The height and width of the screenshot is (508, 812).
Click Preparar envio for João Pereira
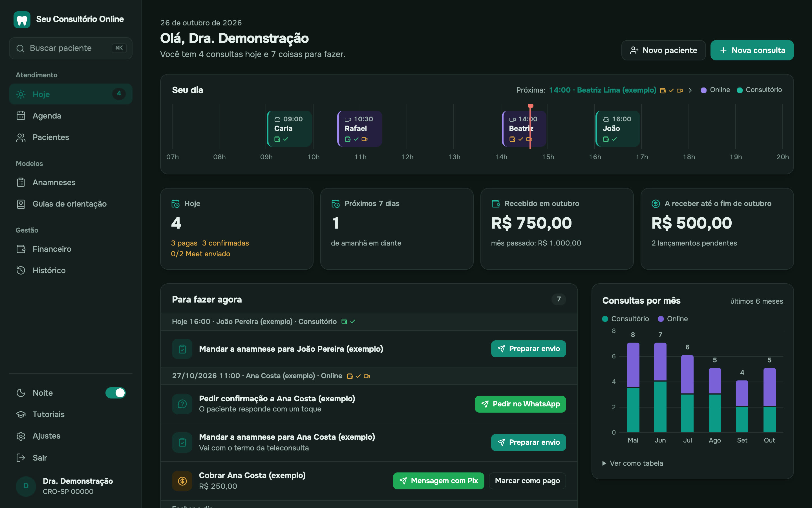point(528,349)
